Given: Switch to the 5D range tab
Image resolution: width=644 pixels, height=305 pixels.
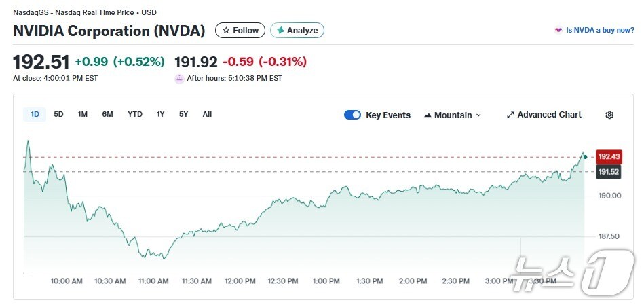Looking at the screenshot, I should coord(59,114).
